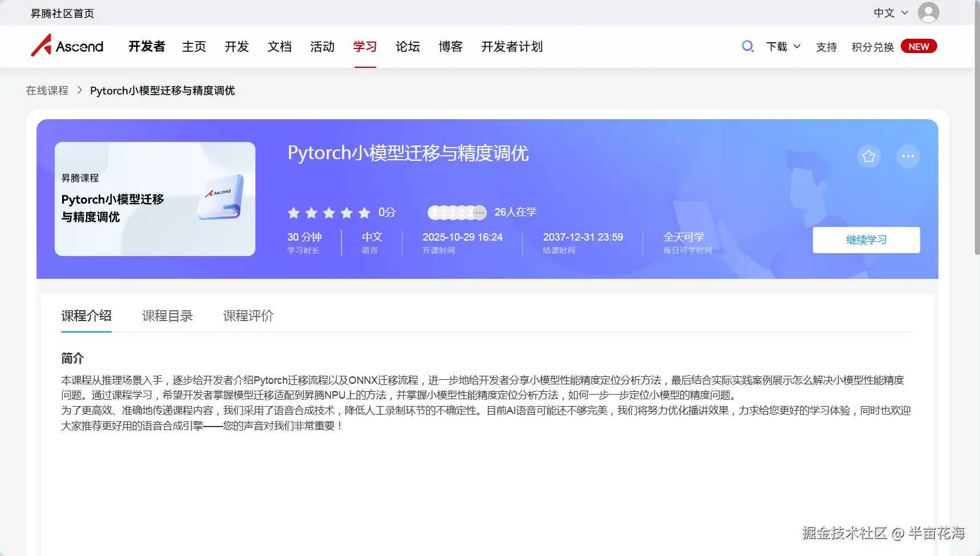This screenshot has height=556, width=980.
Task: Open the user avatar profile icon
Action: 928,13
